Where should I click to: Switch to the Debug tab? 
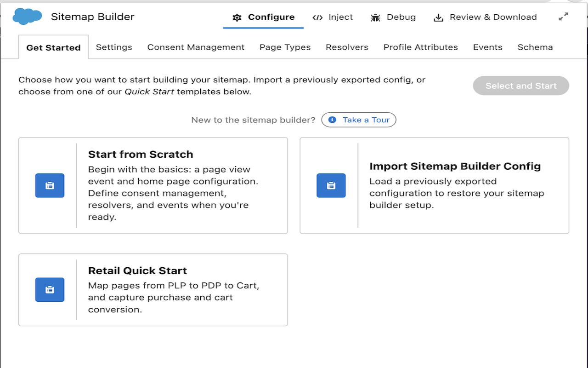pyautogui.click(x=393, y=17)
